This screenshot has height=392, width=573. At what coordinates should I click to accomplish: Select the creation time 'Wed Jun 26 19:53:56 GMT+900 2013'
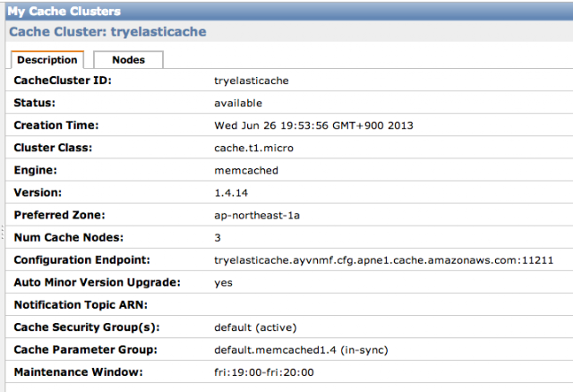313,125
